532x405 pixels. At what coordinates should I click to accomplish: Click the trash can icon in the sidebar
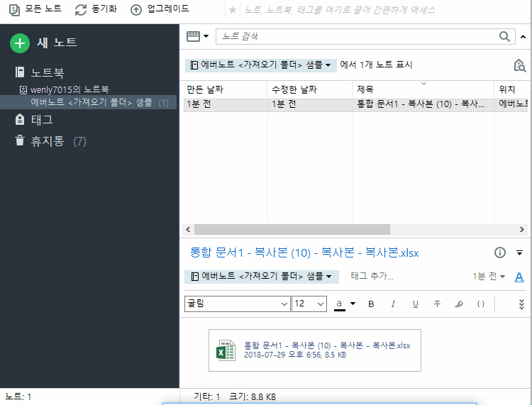point(20,140)
